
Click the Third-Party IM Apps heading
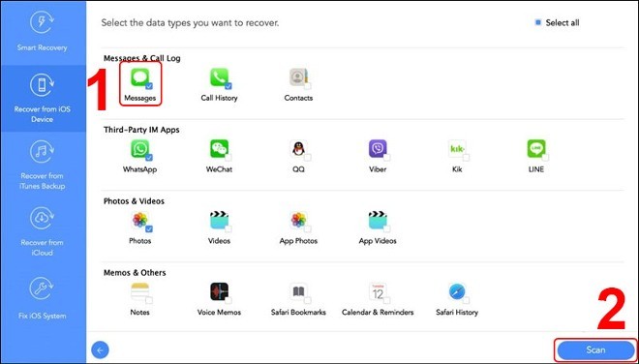pyautogui.click(x=141, y=130)
